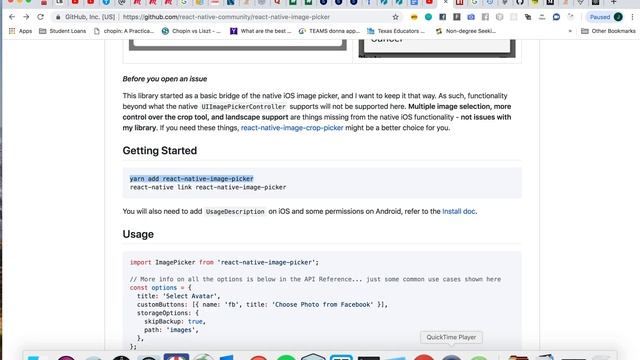Viewport: 640px width, 360px height.
Task: Reload the GitHub page
Action: [x=40, y=17]
